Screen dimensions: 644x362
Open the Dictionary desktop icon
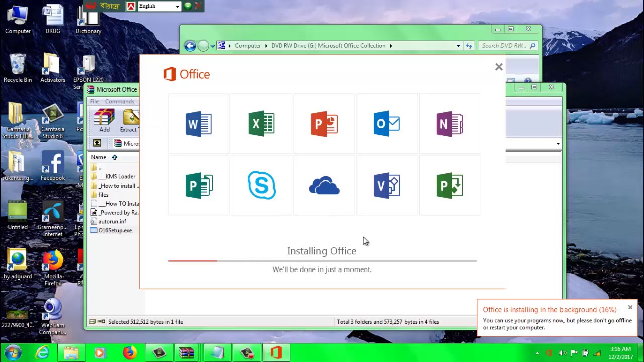click(88, 19)
